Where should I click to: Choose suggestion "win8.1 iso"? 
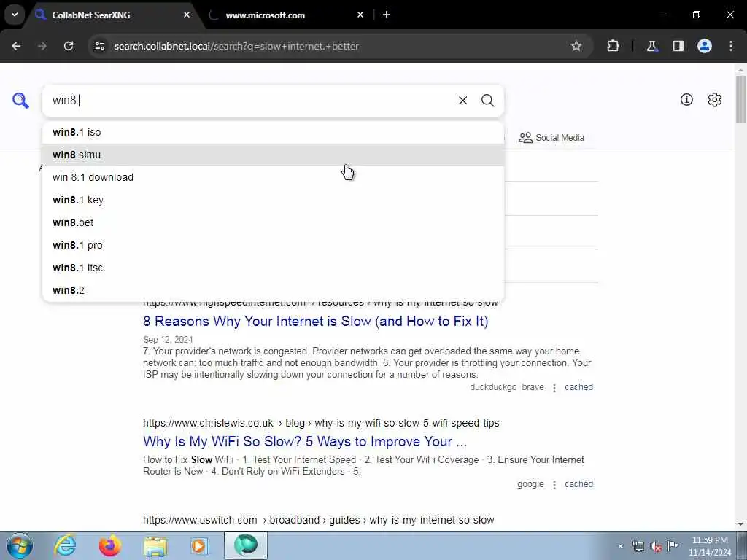273,133
